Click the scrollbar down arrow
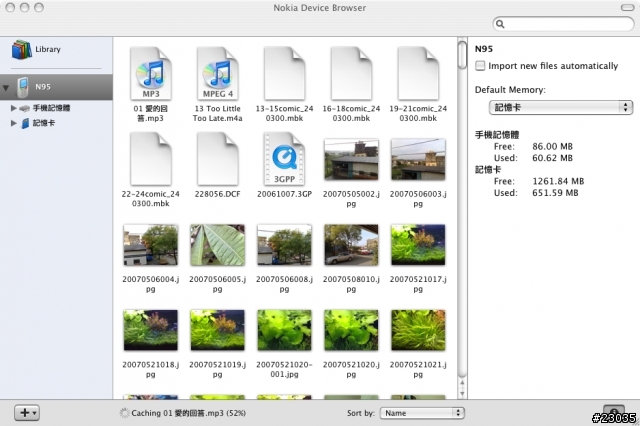 click(462, 393)
